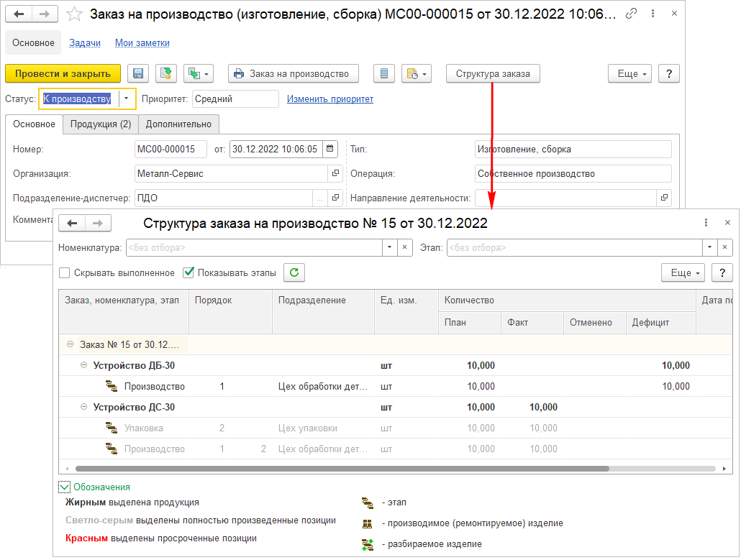
Task: Expand the 'Статус' dropdown list
Action: 126,98
